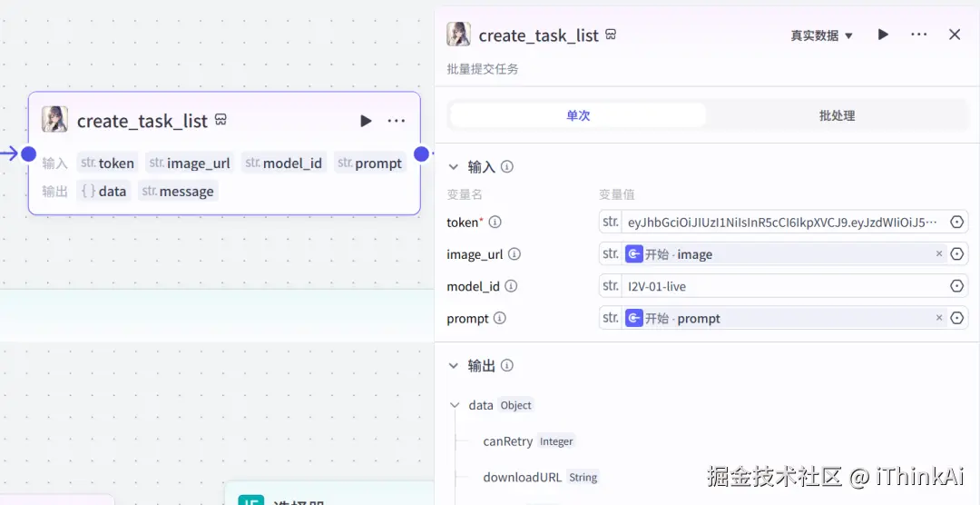Open the panel's three-dot menu
Viewport: 980px width, 505px height.
point(918,35)
